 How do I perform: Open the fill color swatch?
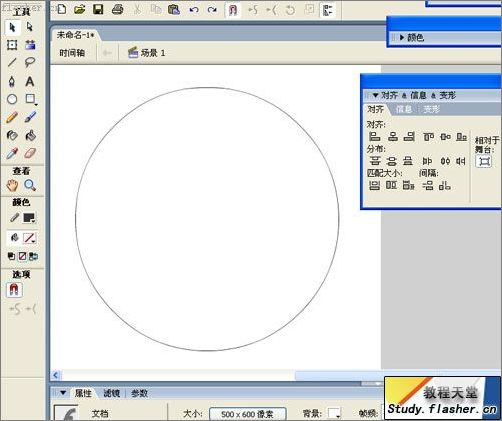tap(29, 238)
